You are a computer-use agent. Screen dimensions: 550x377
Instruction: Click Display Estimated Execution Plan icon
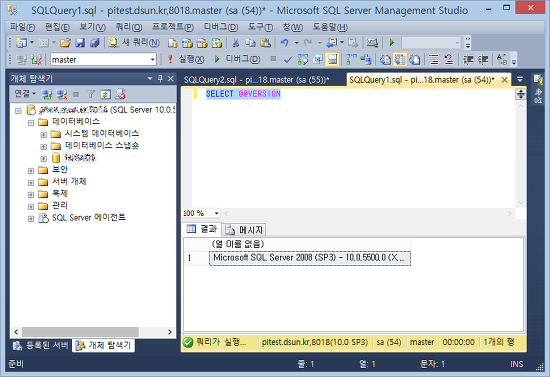[303, 60]
